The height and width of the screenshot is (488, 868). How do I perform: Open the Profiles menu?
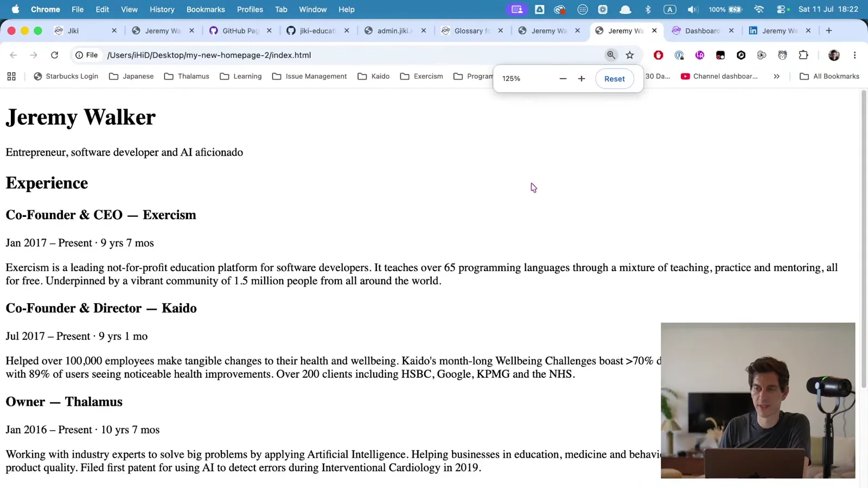click(250, 9)
